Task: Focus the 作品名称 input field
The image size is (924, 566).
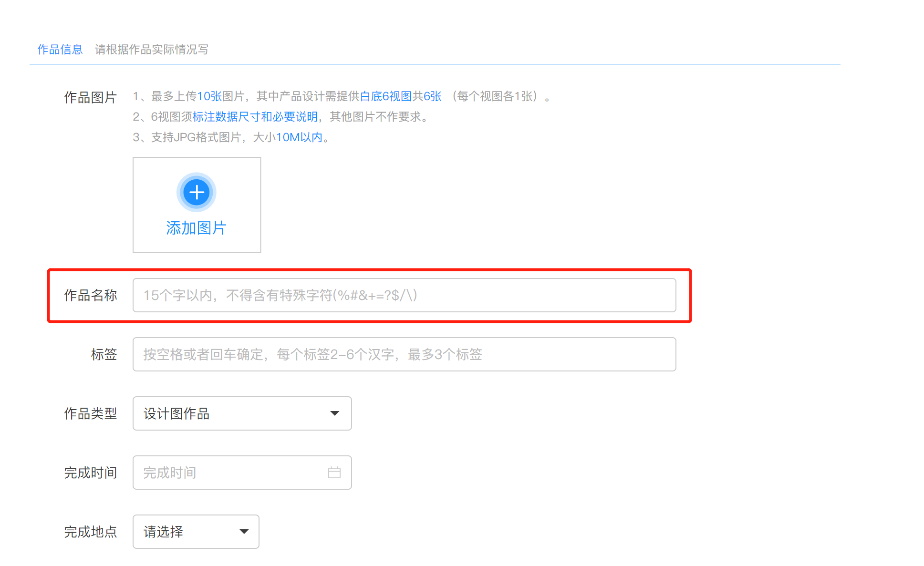Action: click(404, 295)
